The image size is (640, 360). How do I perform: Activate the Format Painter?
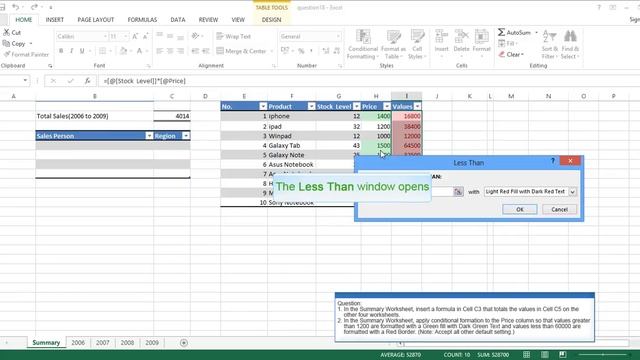coord(26,54)
